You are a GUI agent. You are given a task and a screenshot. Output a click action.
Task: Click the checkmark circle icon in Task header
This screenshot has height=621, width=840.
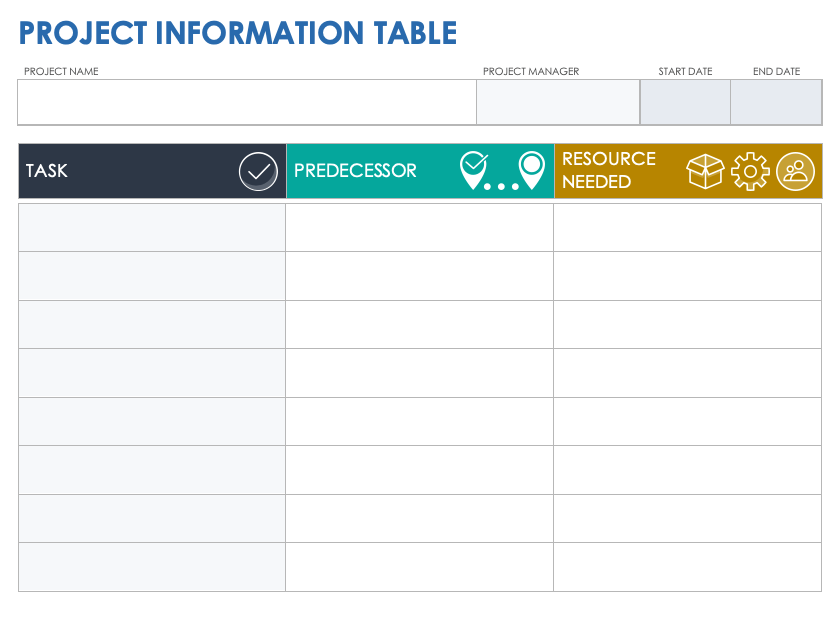pyautogui.click(x=258, y=171)
